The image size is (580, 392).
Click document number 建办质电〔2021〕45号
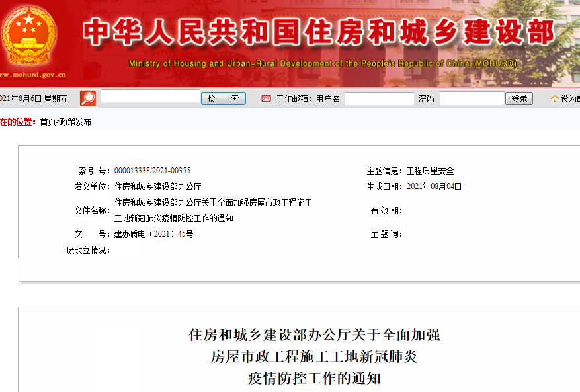pos(153,234)
